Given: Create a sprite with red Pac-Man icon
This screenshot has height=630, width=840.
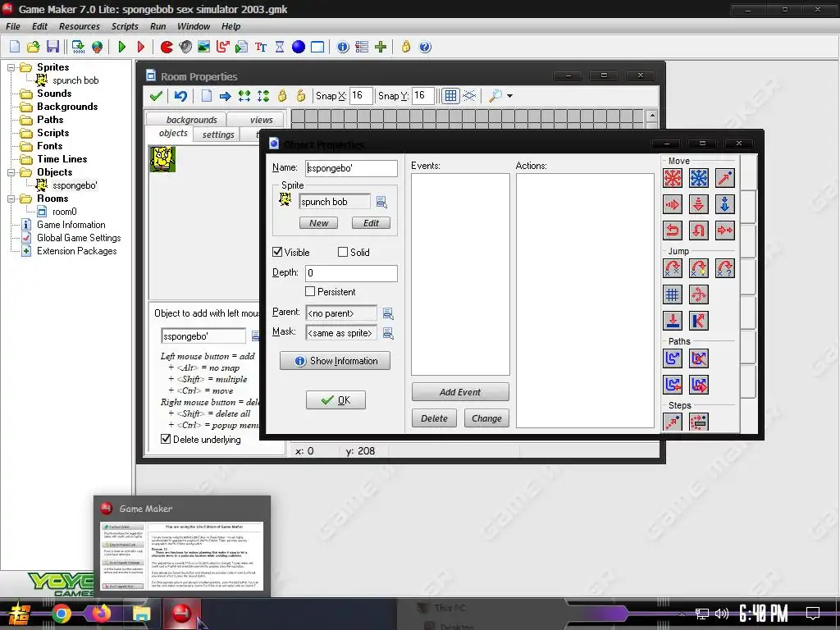Looking at the screenshot, I should point(167,47).
